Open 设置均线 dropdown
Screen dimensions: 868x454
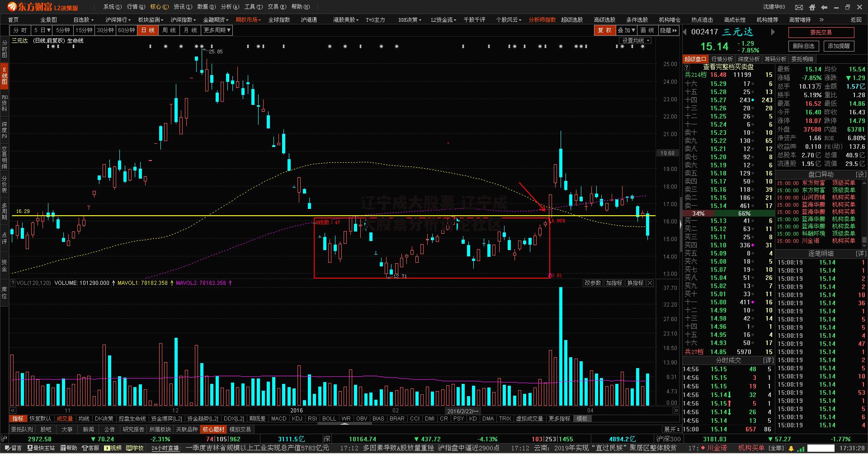coord(635,41)
